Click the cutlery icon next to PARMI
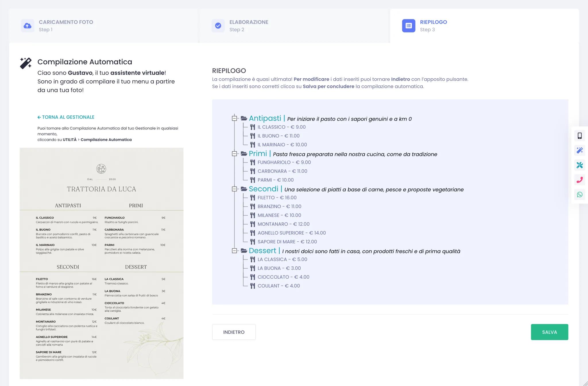Viewport: 588px width, 386px height. [x=252, y=180]
